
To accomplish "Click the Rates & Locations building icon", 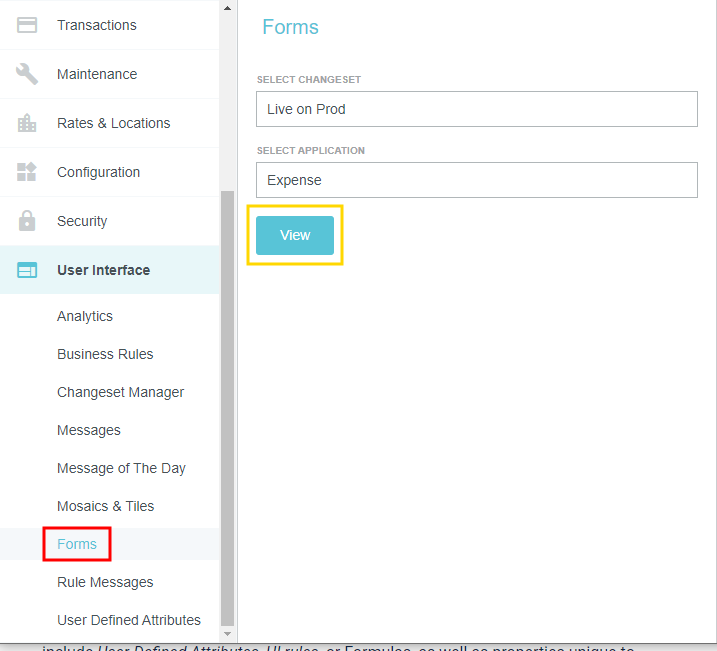I will tap(27, 123).
